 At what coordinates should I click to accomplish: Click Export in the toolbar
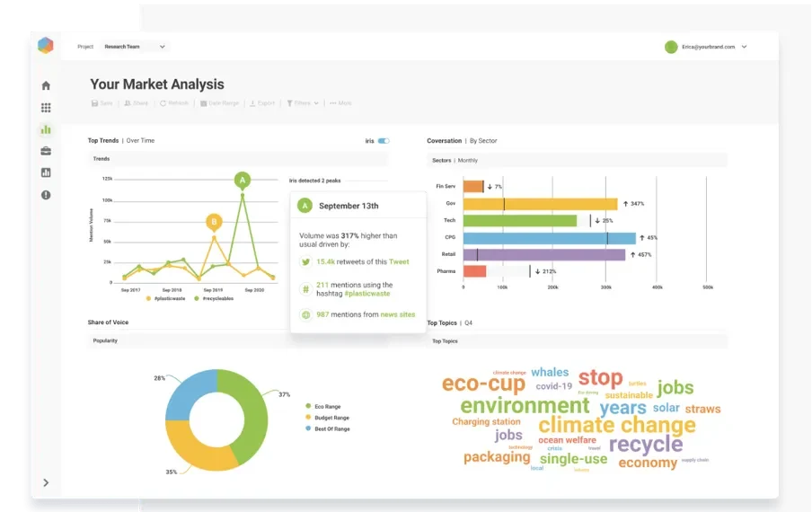[x=262, y=103]
